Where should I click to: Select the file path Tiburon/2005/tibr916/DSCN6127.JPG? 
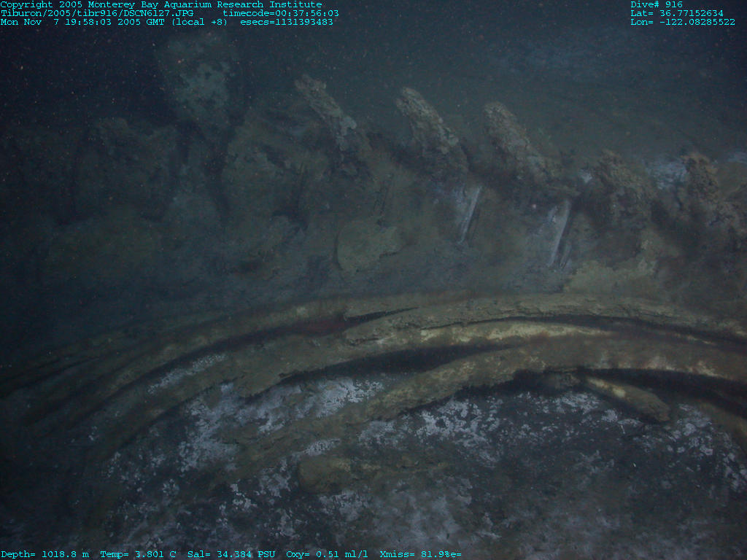[x=97, y=13]
